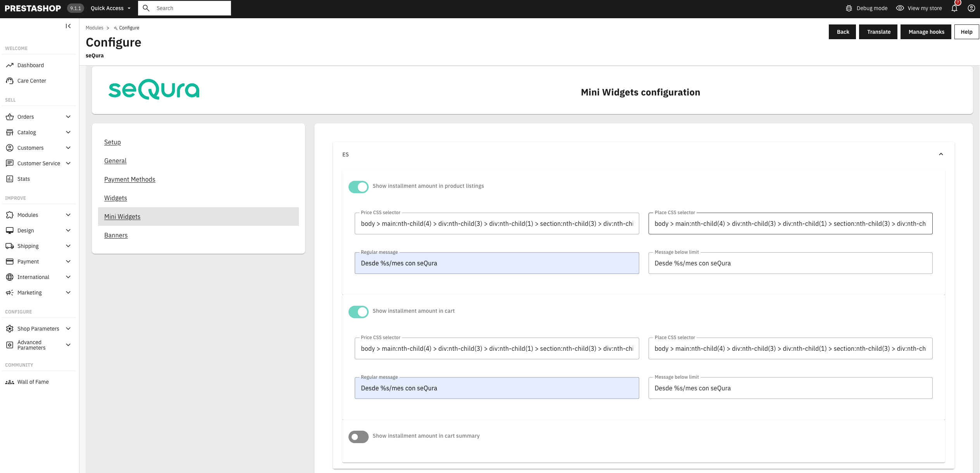Click the Debug mode bug icon
This screenshot has width=980, height=473.
click(849, 8)
